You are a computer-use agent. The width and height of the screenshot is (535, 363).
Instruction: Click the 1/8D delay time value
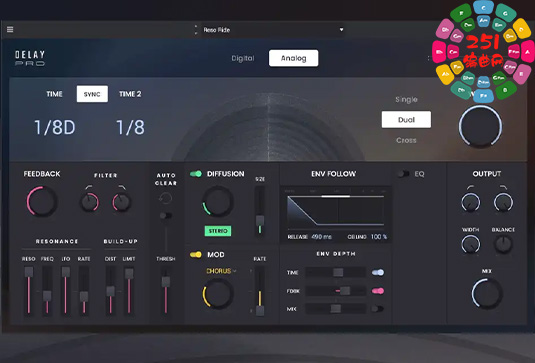(55, 127)
